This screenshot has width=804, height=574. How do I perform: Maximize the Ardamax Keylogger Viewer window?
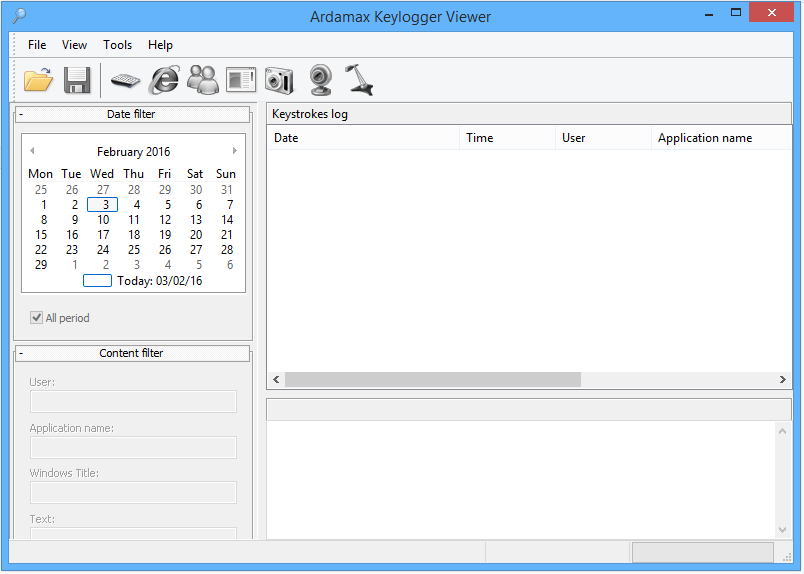point(736,13)
